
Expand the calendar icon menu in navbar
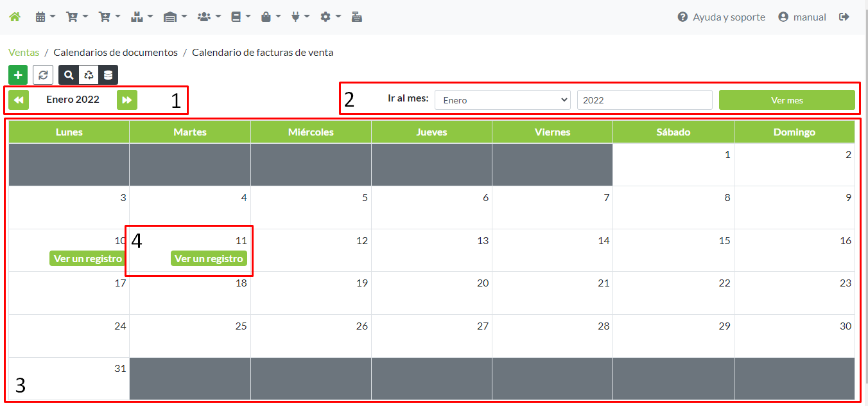(x=45, y=17)
